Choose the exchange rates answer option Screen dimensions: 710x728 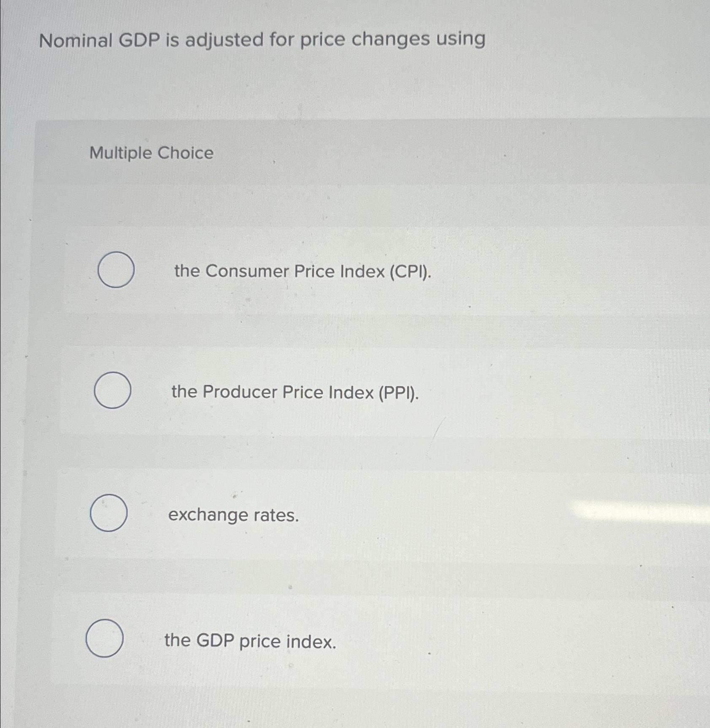point(233,516)
